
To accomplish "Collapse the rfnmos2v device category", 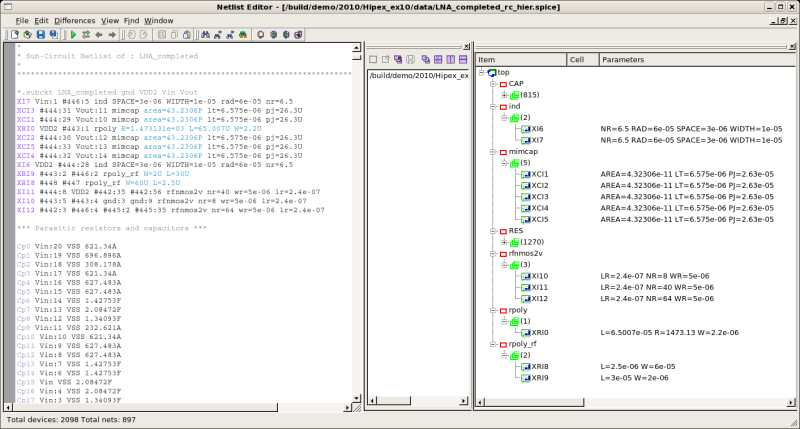I will coord(494,254).
